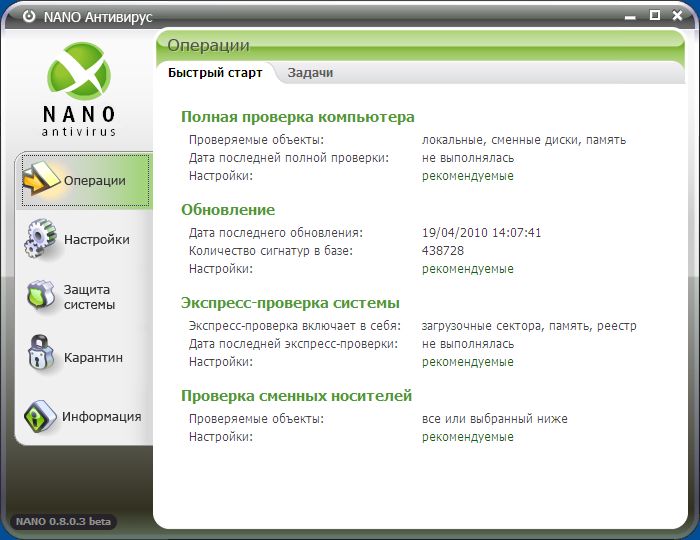Screen dimensions: 700x540
Task: Click the Операции arrow sidebar icon
Action: [x=41, y=179]
